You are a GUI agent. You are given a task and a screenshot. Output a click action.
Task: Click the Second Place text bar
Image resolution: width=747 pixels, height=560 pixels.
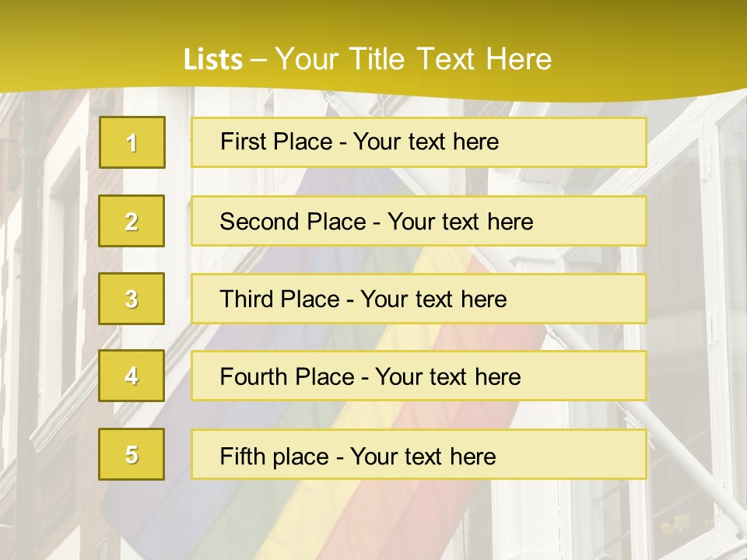pos(419,221)
